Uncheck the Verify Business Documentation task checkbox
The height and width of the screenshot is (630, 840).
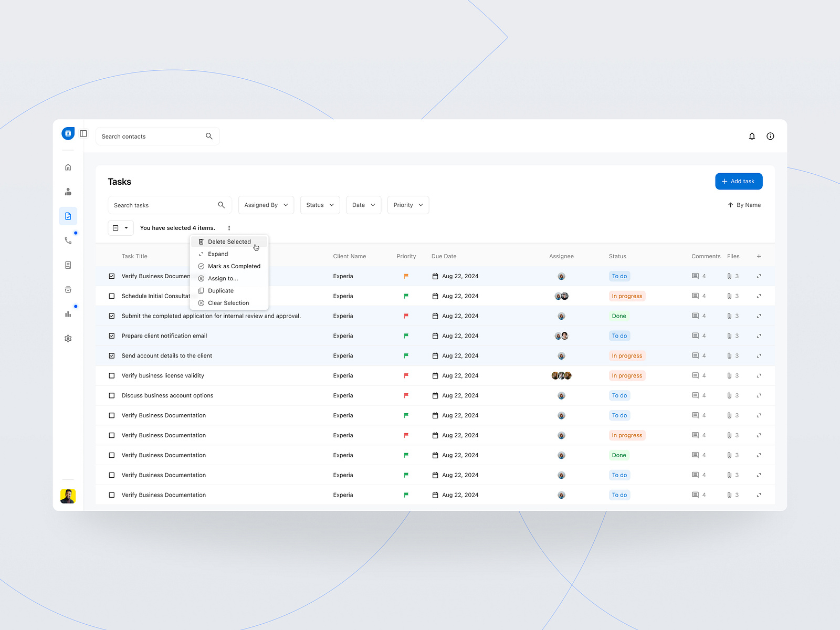111,276
